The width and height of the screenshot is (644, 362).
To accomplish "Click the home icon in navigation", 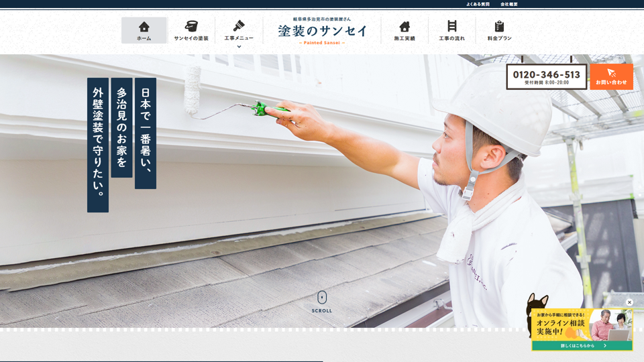I will pos(144,27).
